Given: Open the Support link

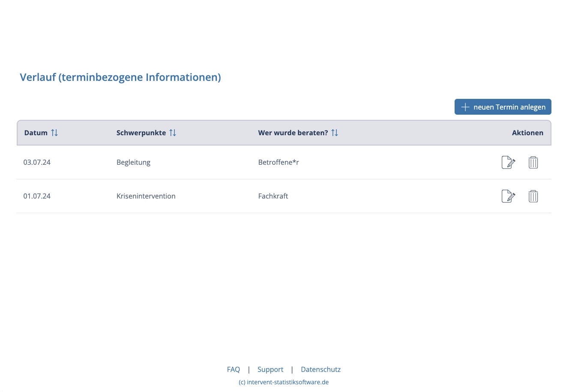Looking at the screenshot, I should pos(270,369).
